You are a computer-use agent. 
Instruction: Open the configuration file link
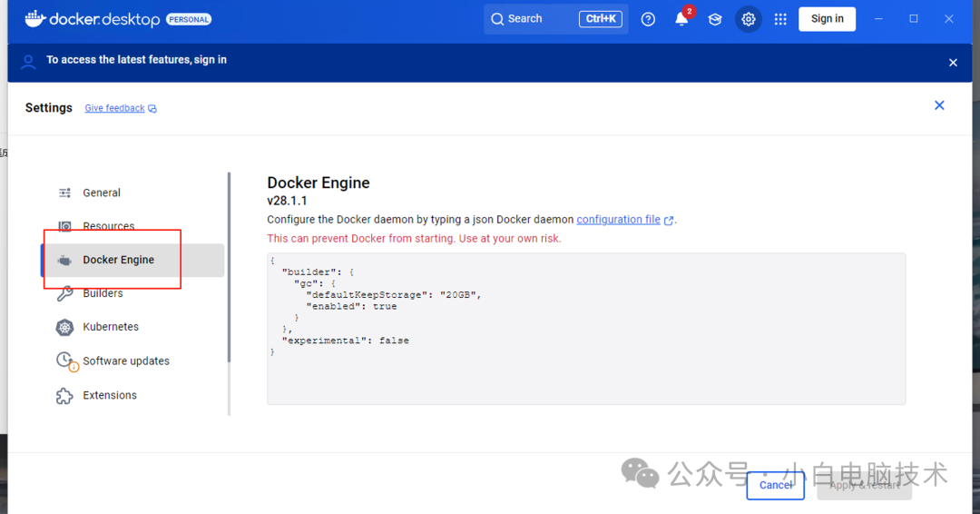(618, 220)
